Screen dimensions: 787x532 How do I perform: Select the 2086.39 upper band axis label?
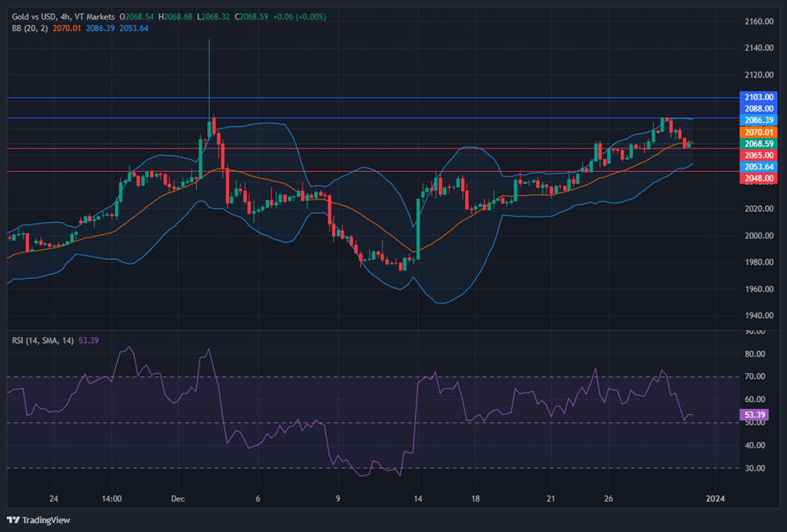click(x=757, y=119)
